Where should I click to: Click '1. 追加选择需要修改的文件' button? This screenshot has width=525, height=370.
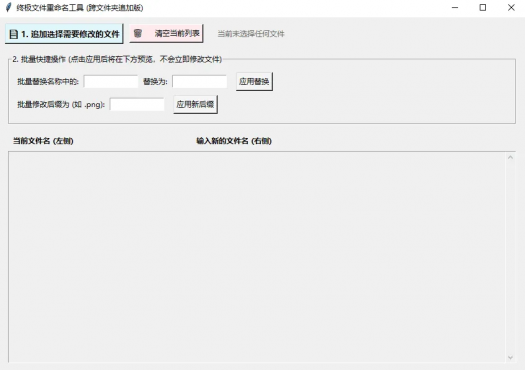[x=64, y=34]
